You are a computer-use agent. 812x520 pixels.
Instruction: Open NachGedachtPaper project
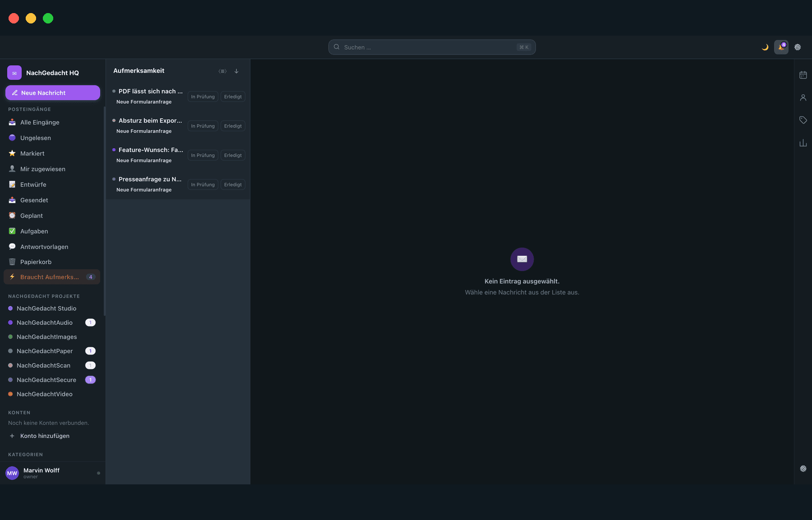[53, 351]
